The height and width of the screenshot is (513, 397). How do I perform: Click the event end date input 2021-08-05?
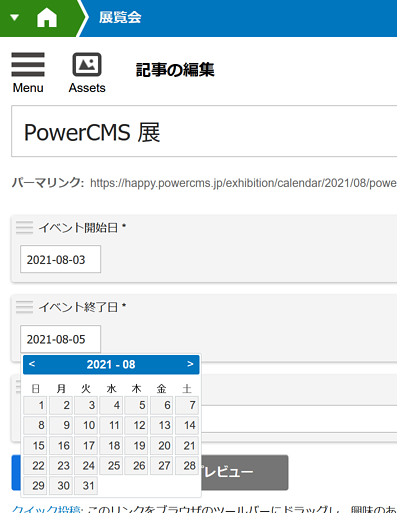point(60,339)
